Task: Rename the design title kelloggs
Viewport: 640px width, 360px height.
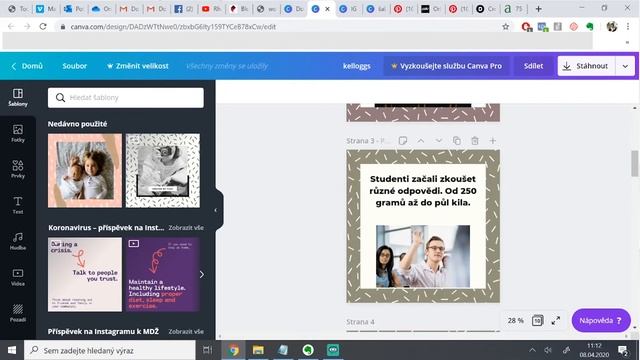Action: 357,66
